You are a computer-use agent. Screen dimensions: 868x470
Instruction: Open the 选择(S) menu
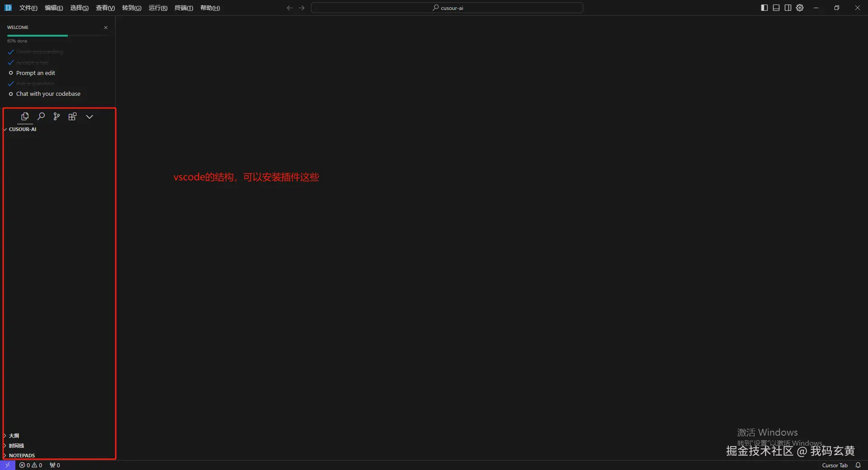79,8
